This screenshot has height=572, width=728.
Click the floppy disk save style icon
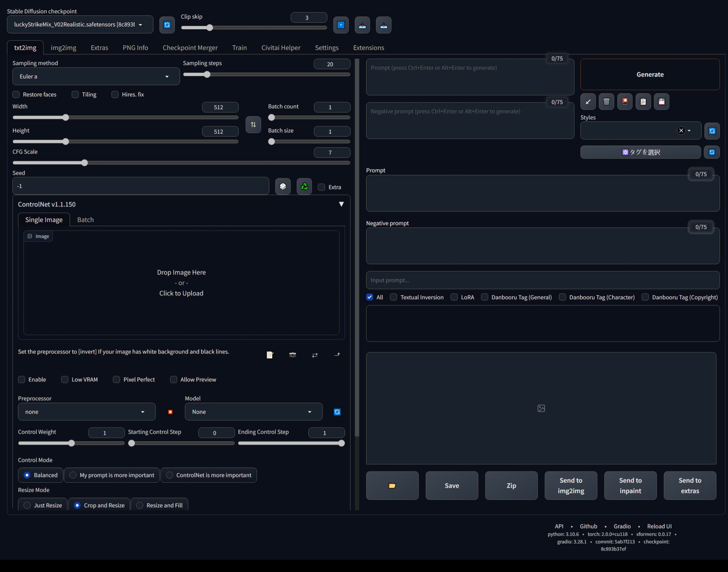(661, 102)
